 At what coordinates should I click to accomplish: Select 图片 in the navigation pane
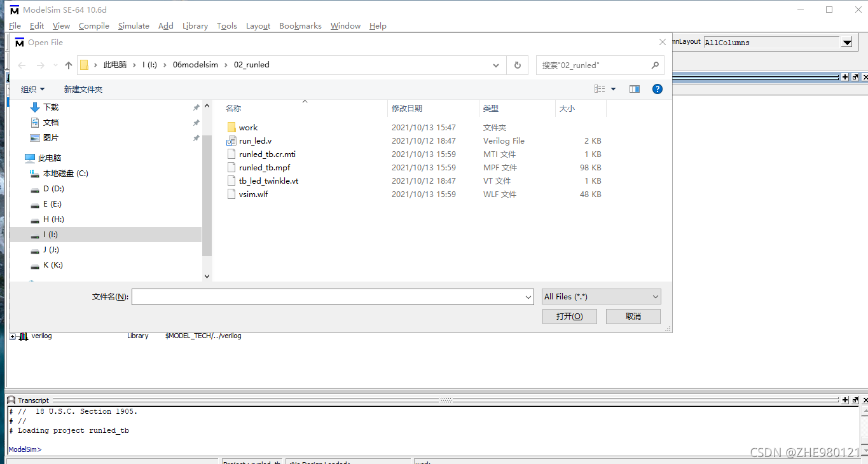51,138
